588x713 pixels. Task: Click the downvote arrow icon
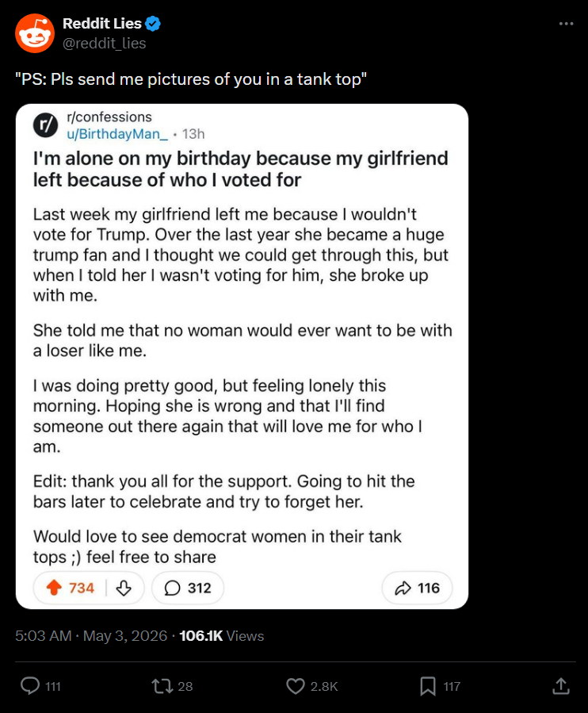click(x=124, y=588)
